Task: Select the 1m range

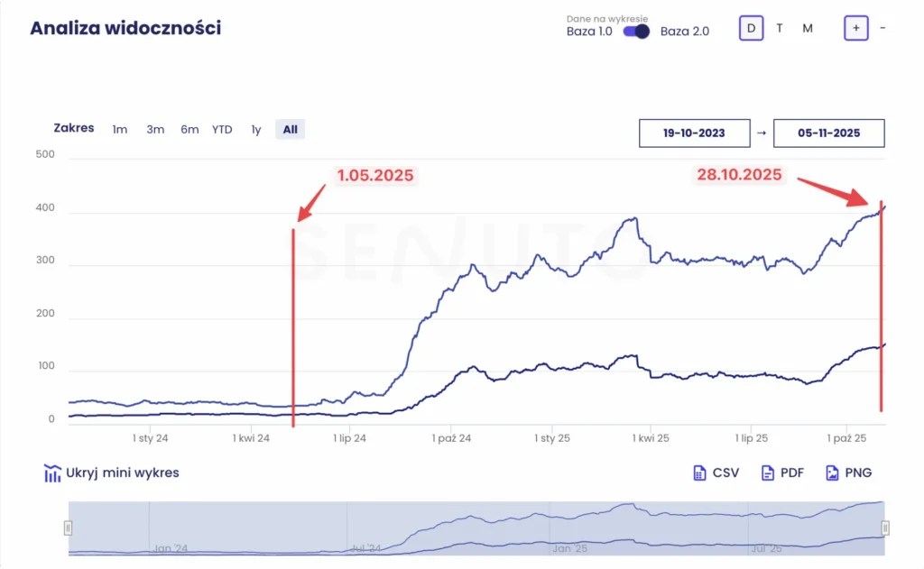Action: (x=120, y=129)
